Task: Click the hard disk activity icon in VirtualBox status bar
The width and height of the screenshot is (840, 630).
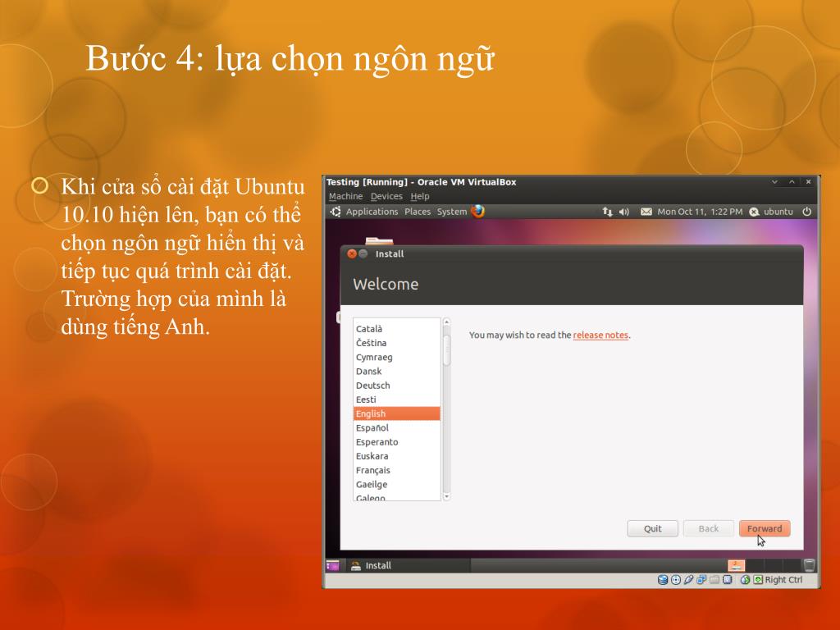Action: click(663, 580)
